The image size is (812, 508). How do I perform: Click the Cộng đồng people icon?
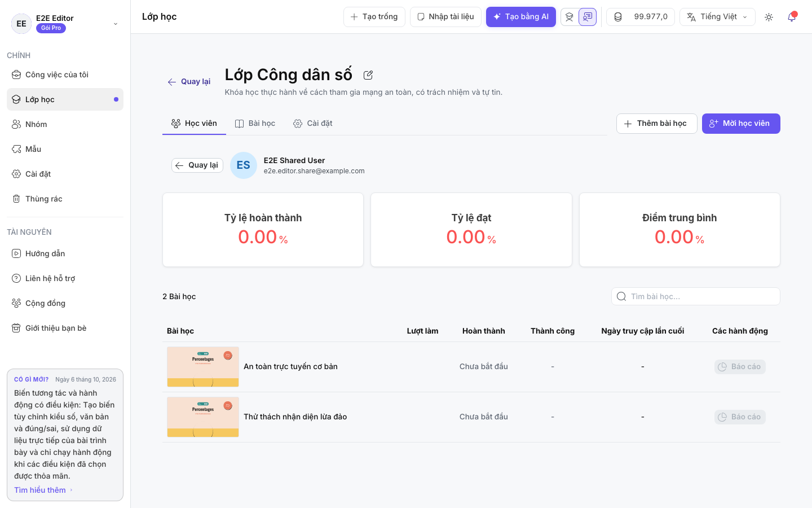click(x=16, y=303)
